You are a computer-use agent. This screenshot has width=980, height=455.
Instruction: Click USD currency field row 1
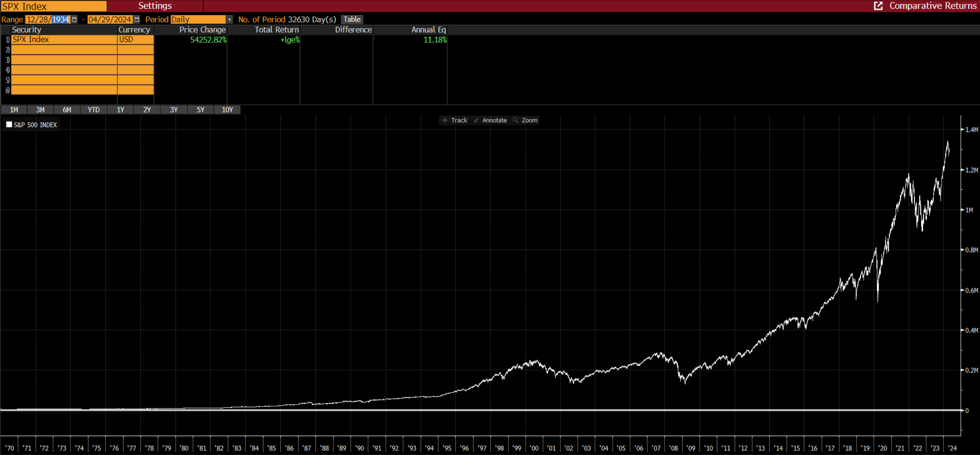pos(136,39)
